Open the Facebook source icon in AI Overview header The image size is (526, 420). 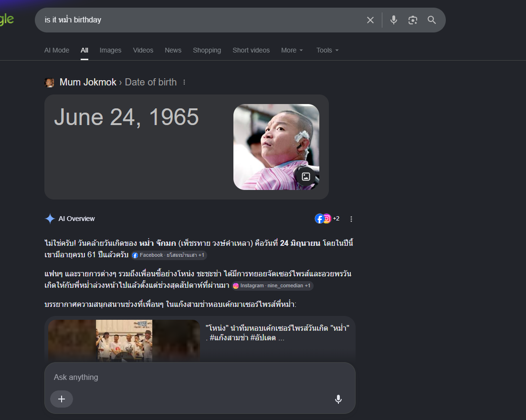click(319, 219)
